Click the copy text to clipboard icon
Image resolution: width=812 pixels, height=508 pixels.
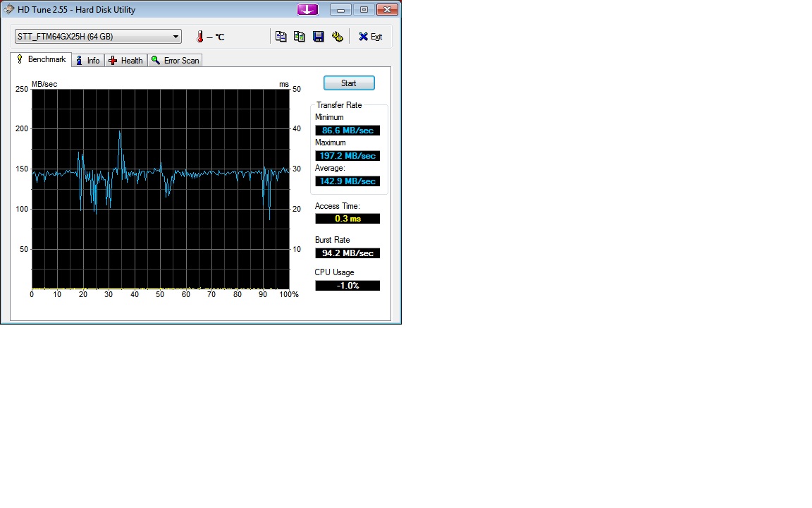(281, 36)
